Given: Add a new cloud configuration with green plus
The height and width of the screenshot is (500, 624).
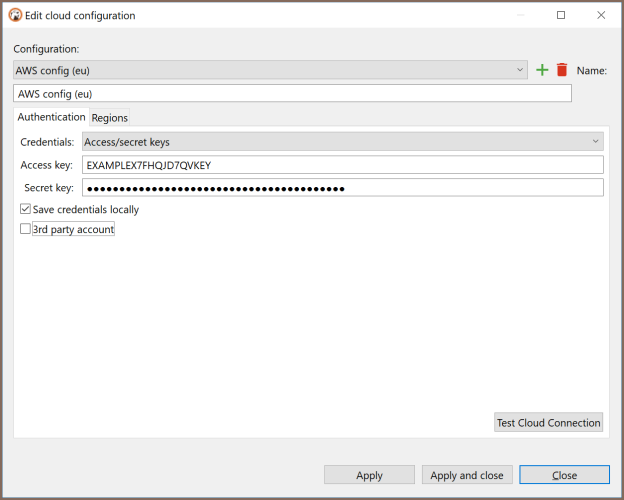Looking at the screenshot, I should pyautogui.click(x=542, y=70).
